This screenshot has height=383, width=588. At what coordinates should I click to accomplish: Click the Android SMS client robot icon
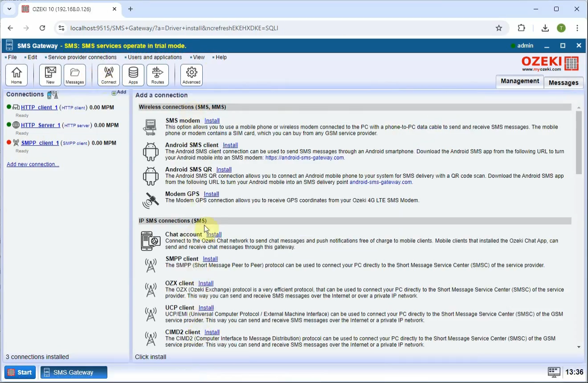151,152
